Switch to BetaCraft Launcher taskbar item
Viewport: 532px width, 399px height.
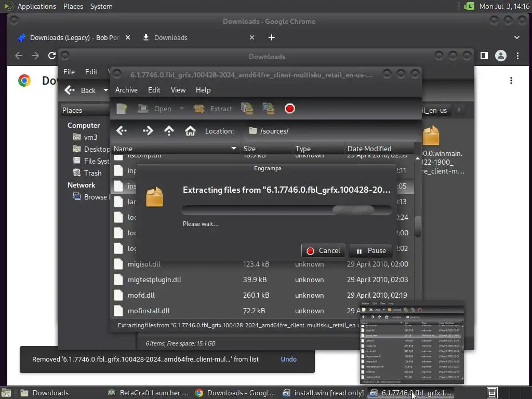(148, 393)
